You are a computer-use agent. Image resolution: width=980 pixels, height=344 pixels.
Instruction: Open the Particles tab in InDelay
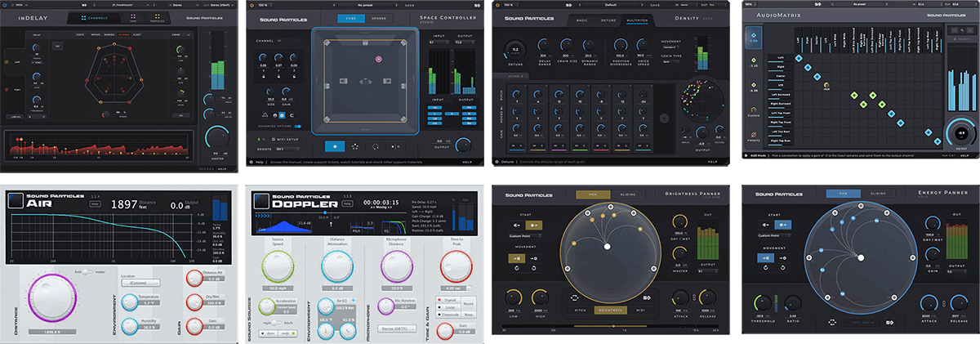click(x=158, y=18)
